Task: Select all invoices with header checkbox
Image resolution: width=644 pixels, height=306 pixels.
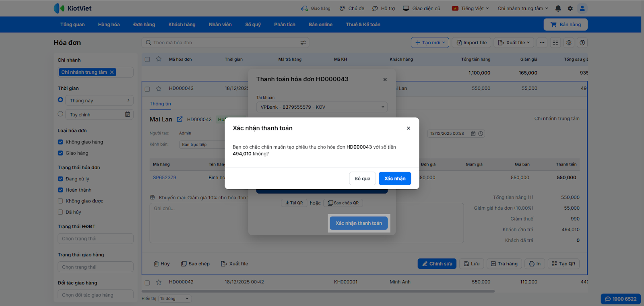Action: click(147, 60)
